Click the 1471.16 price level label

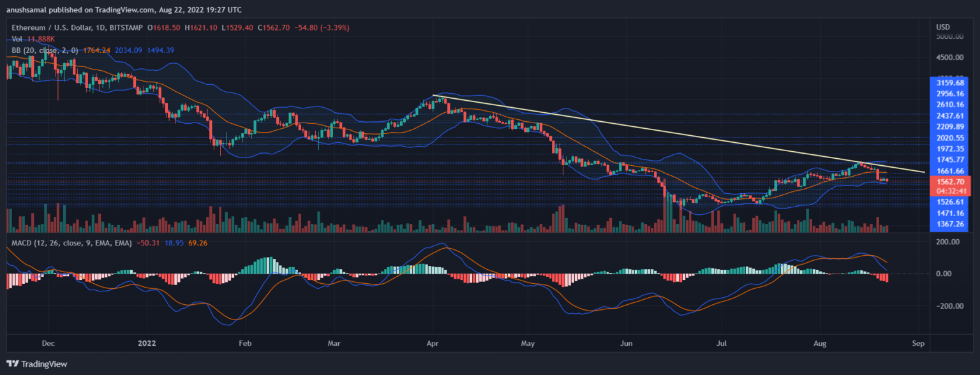[x=950, y=213]
